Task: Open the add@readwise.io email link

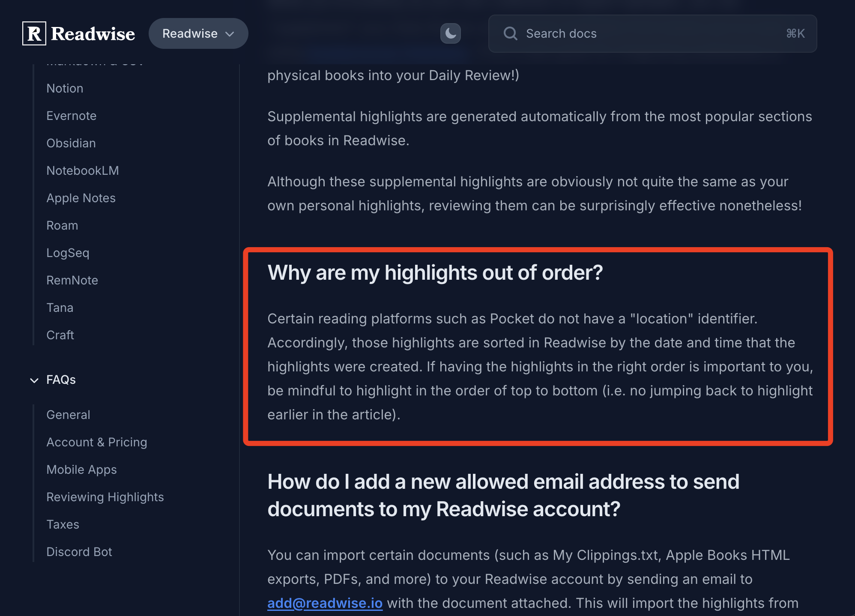Action: click(x=325, y=603)
